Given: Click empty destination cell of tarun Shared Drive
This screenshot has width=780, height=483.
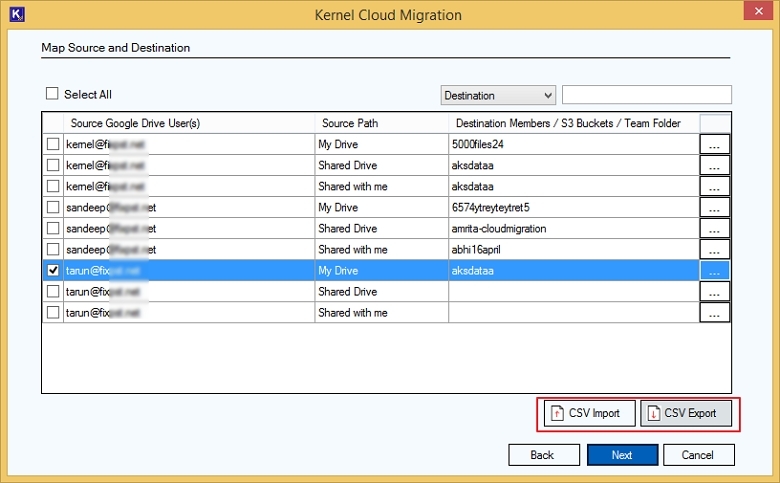Looking at the screenshot, I should (x=574, y=291).
